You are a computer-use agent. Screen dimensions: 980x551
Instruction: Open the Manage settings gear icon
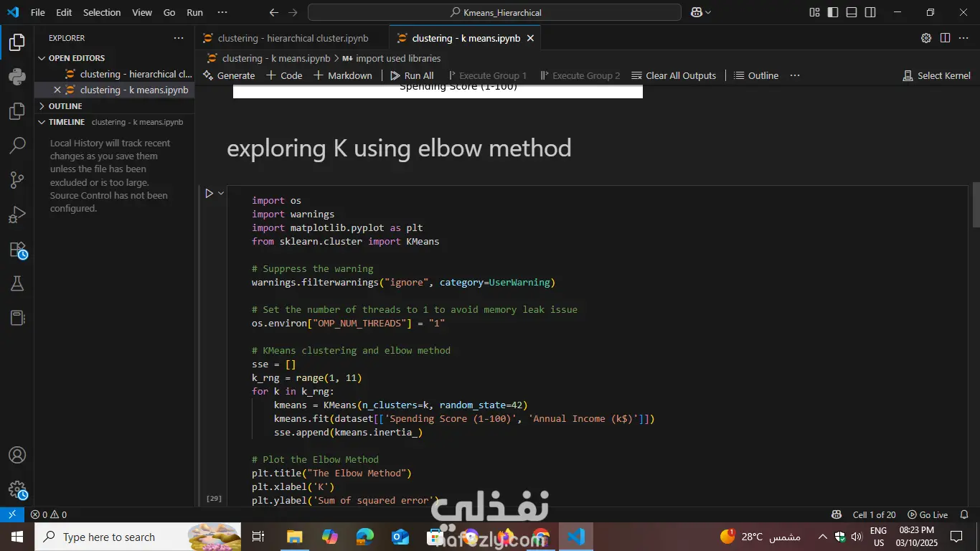click(16, 490)
